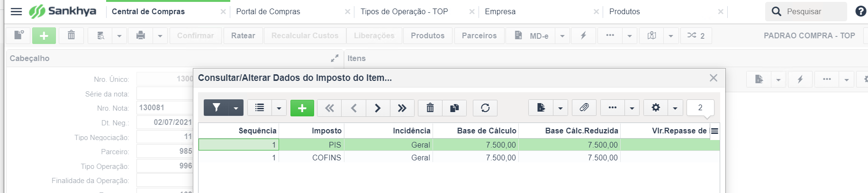
Task: Go to the last record with the double arrow
Action: click(402, 108)
